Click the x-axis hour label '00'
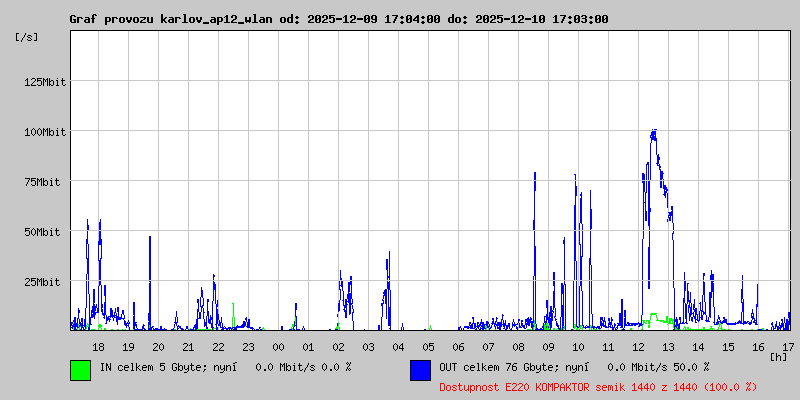This screenshot has height=400, width=800. click(279, 347)
